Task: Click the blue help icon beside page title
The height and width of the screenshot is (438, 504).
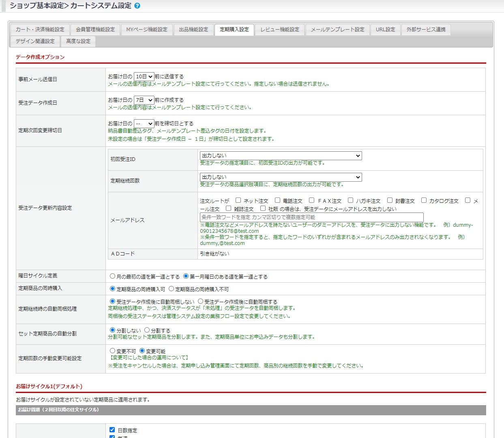Action: pyautogui.click(x=137, y=6)
